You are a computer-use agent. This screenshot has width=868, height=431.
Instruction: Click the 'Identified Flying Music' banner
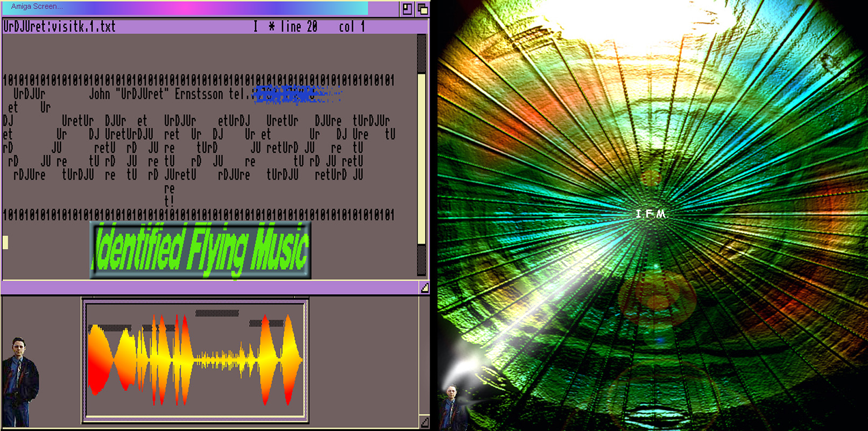[200, 250]
